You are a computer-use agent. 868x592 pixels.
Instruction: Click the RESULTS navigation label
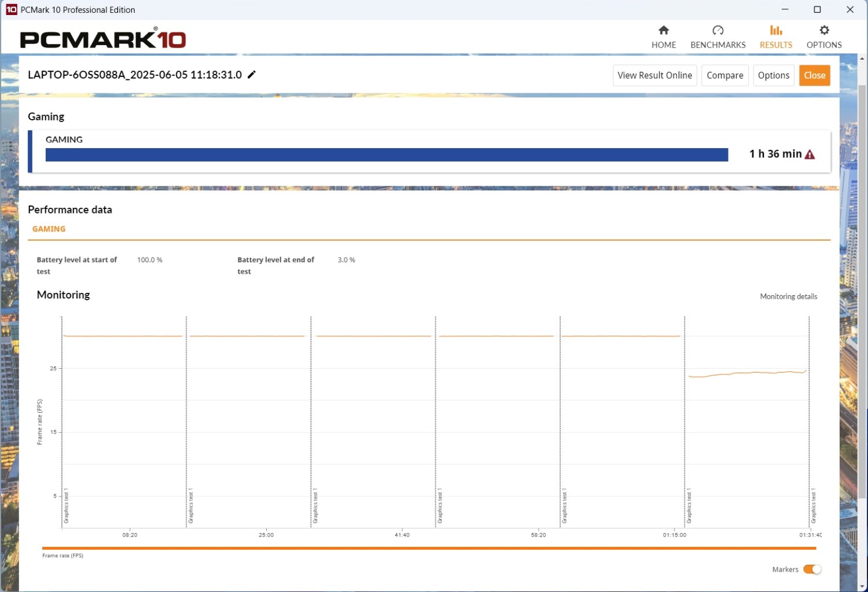click(776, 45)
